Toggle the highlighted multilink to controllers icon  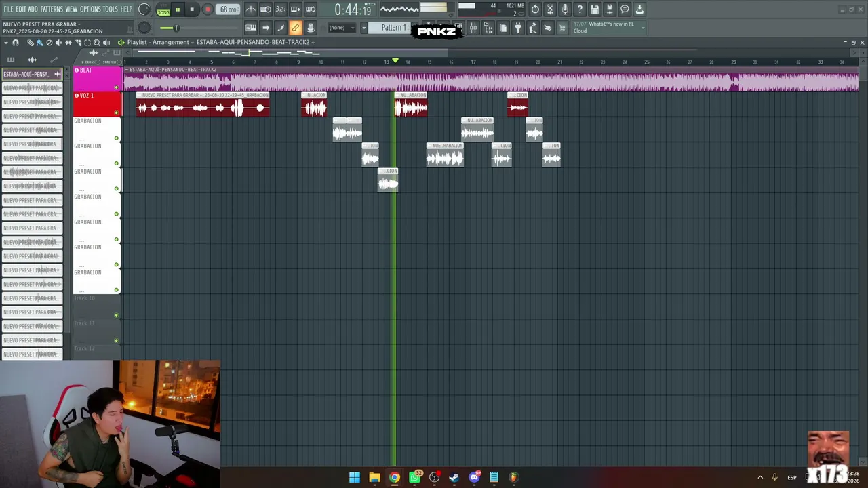click(x=295, y=28)
